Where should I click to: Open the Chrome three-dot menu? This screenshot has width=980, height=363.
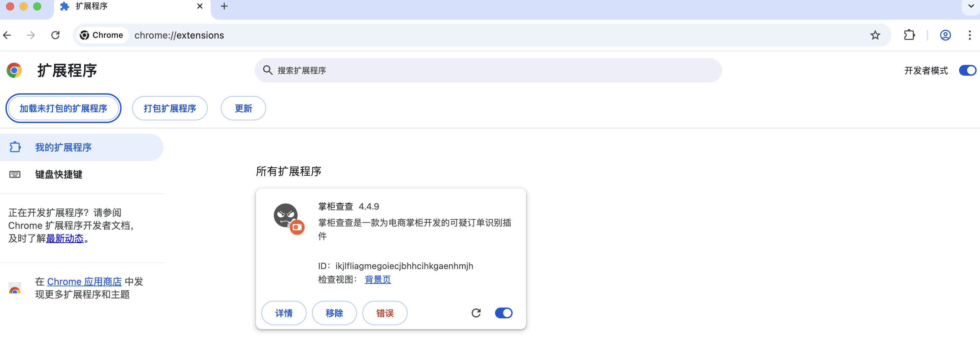coord(970,35)
